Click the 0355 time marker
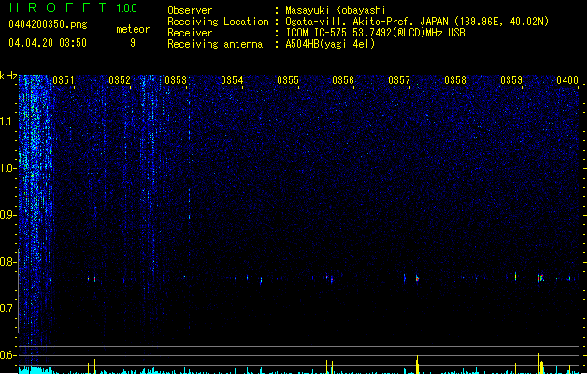 (x=288, y=80)
